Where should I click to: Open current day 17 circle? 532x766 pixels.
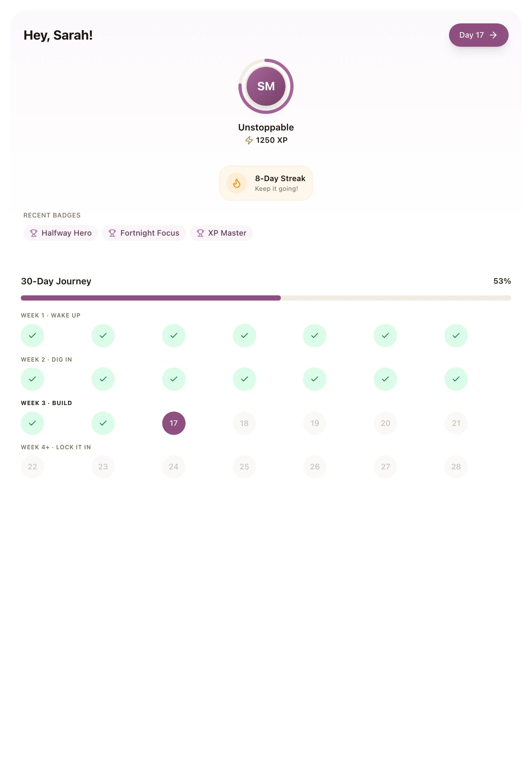coord(174,423)
